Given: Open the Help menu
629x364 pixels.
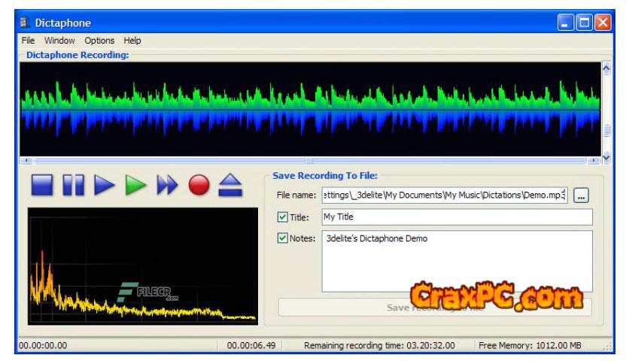Looking at the screenshot, I should coord(132,41).
